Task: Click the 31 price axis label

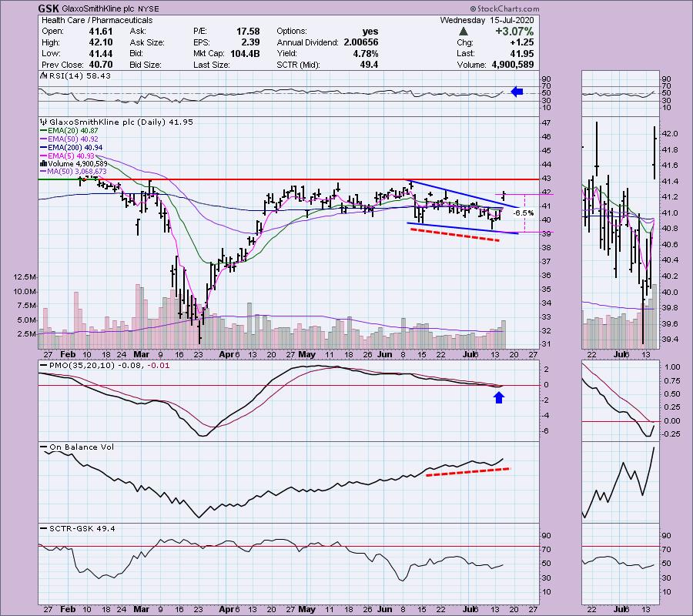Action: click(546, 344)
